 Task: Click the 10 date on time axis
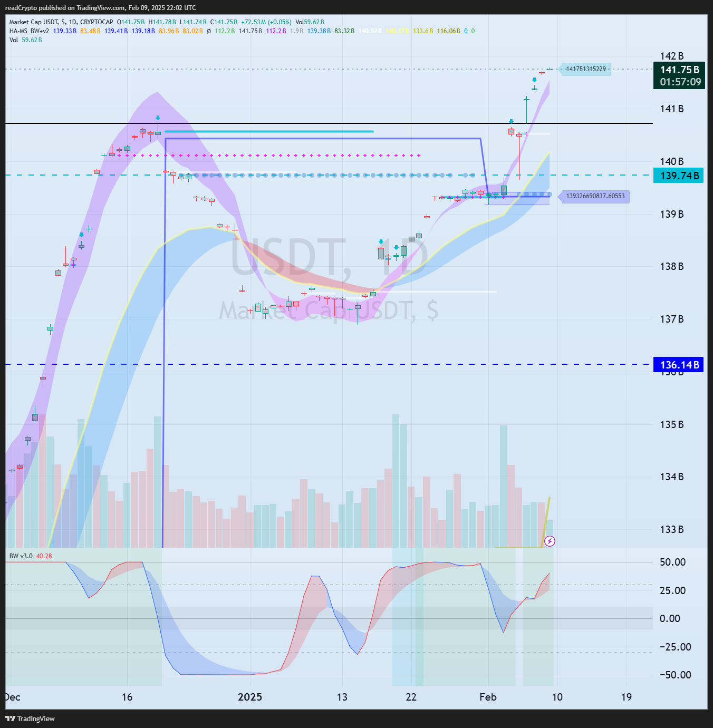(557, 697)
